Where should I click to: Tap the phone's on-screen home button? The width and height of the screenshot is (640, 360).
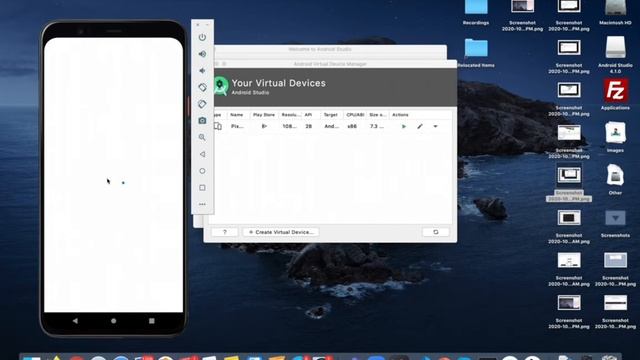113,321
